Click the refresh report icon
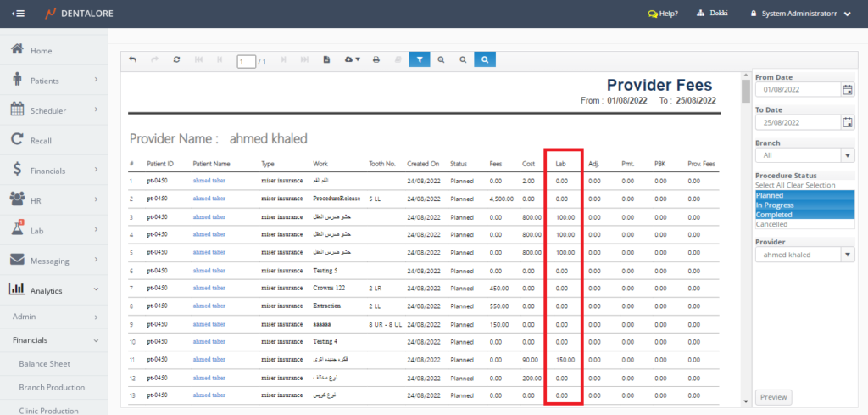Screen dimensions: 868x415 pos(175,60)
